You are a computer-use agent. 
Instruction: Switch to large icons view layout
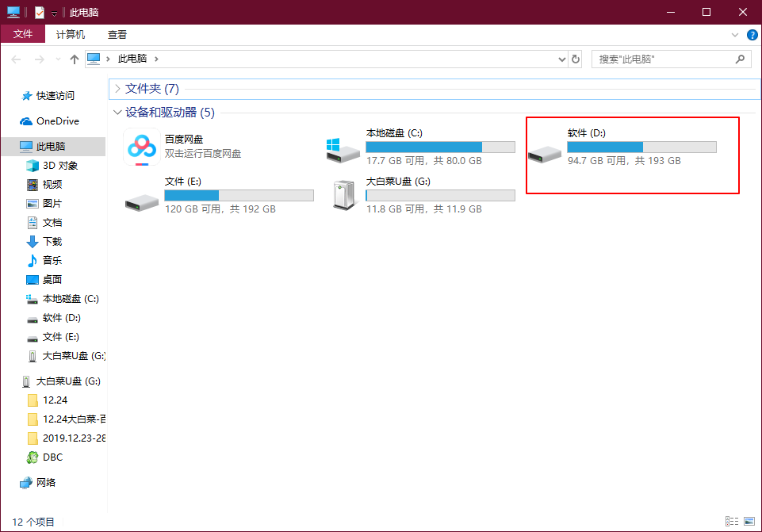[x=749, y=522]
